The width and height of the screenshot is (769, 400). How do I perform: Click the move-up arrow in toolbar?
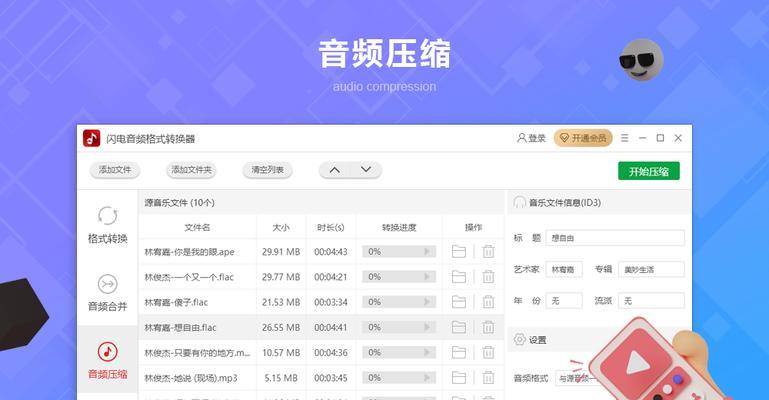coord(334,170)
